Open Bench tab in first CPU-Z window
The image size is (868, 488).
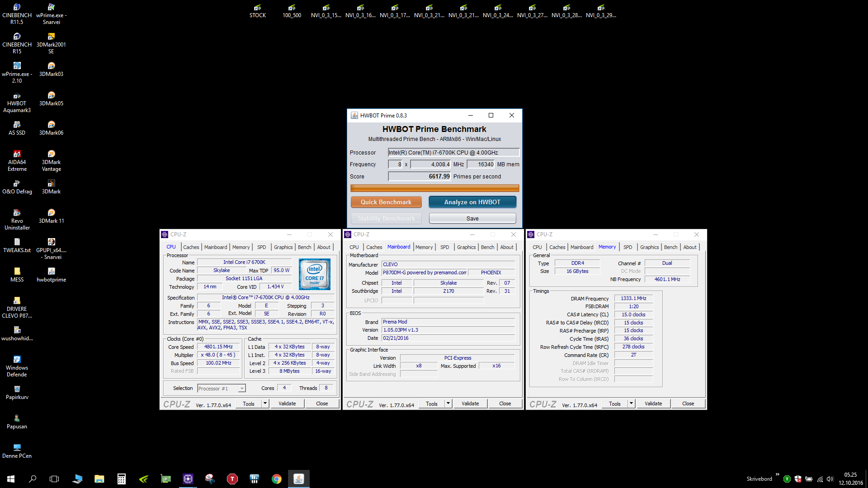pos(304,247)
